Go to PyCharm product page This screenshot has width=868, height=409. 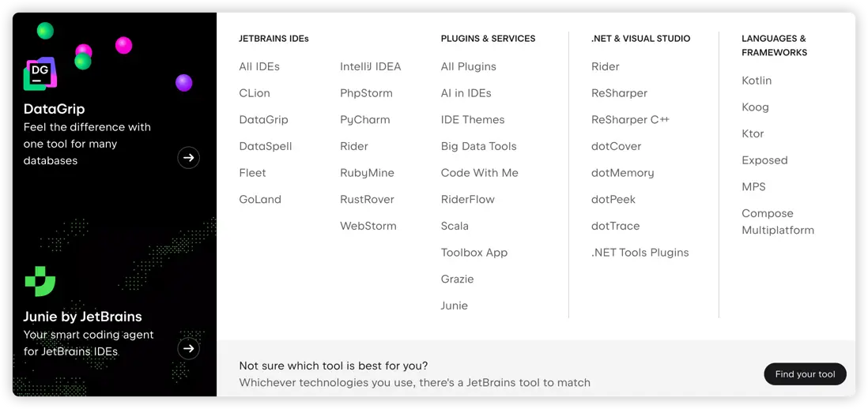point(364,120)
